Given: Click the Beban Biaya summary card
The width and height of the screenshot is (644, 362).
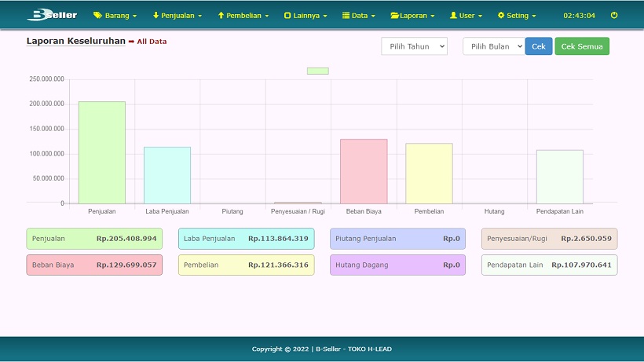Looking at the screenshot, I should pos(94,265).
